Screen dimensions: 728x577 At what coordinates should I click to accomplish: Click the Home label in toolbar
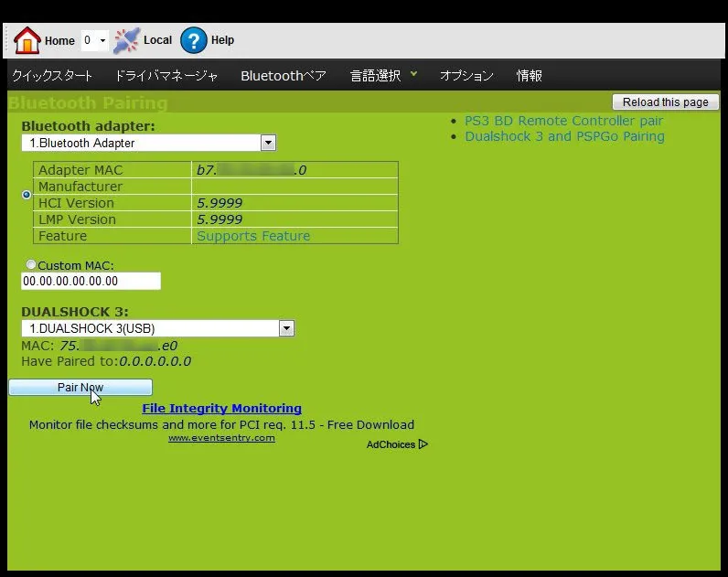click(59, 41)
